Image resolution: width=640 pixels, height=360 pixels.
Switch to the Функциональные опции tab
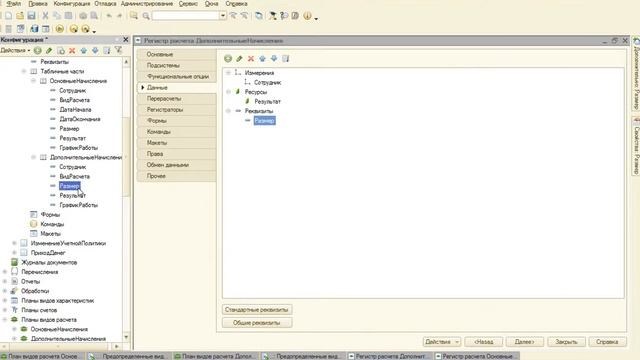click(177, 76)
